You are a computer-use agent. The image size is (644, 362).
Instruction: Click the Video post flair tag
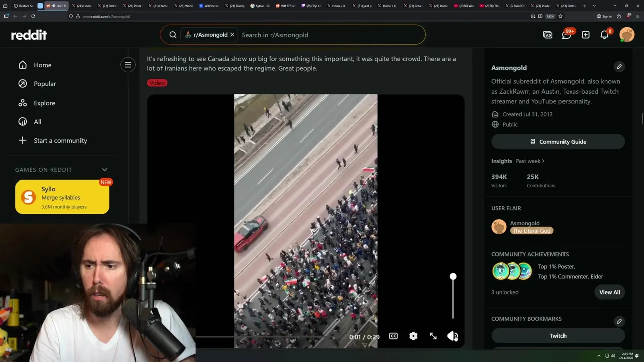pos(157,83)
